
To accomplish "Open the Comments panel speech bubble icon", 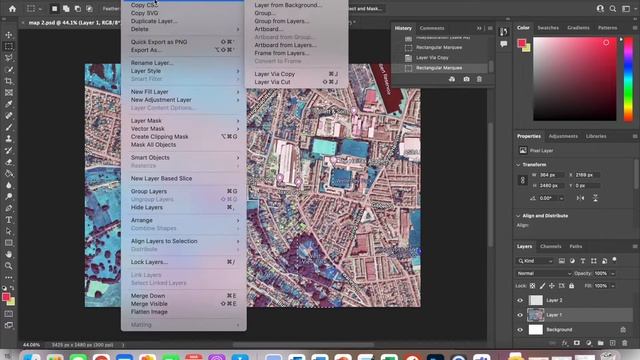I will [x=504, y=44].
